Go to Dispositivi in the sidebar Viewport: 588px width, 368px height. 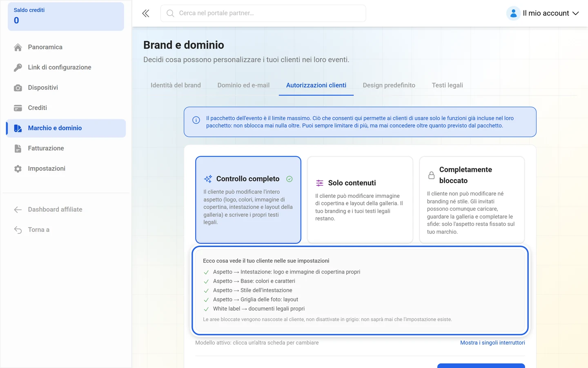coord(66,88)
